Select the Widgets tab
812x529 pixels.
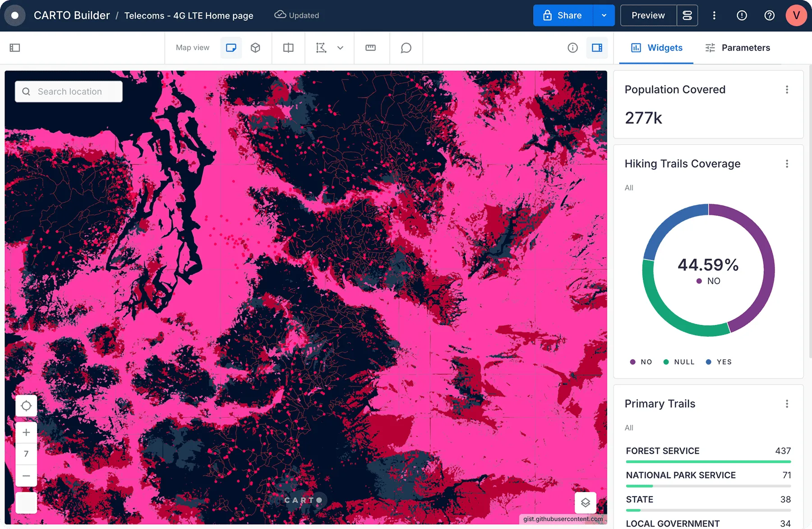[656, 47]
